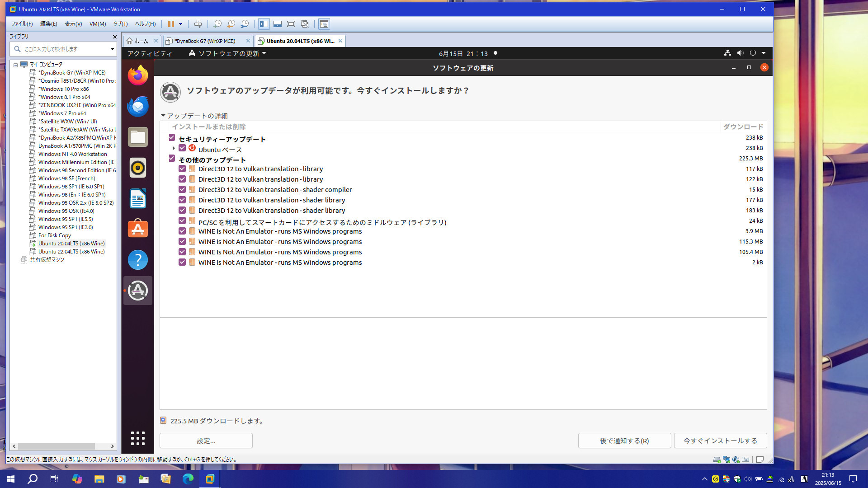Uncheck the 183 kB shader library update

(182, 211)
